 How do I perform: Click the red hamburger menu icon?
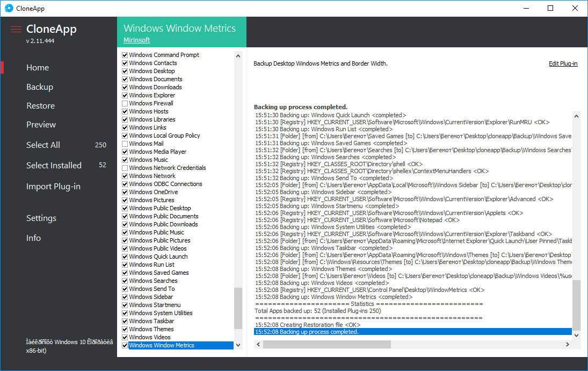click(x=16, y=29)
